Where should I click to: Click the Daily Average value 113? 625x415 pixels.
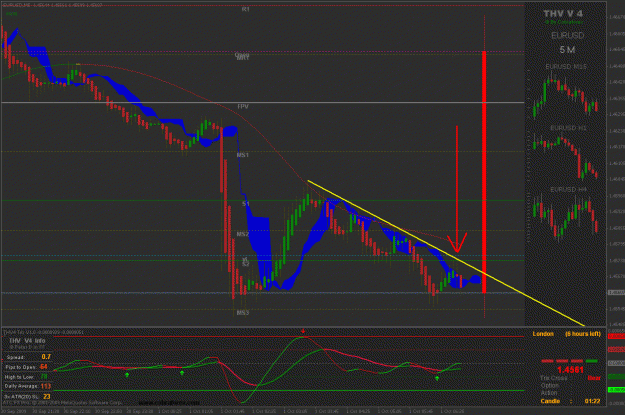point(45,386)
